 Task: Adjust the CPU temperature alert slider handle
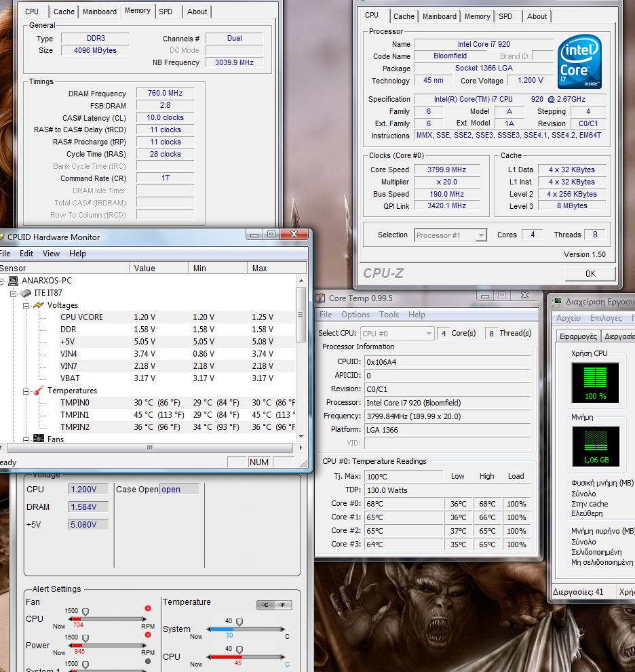tap(239, 650)
